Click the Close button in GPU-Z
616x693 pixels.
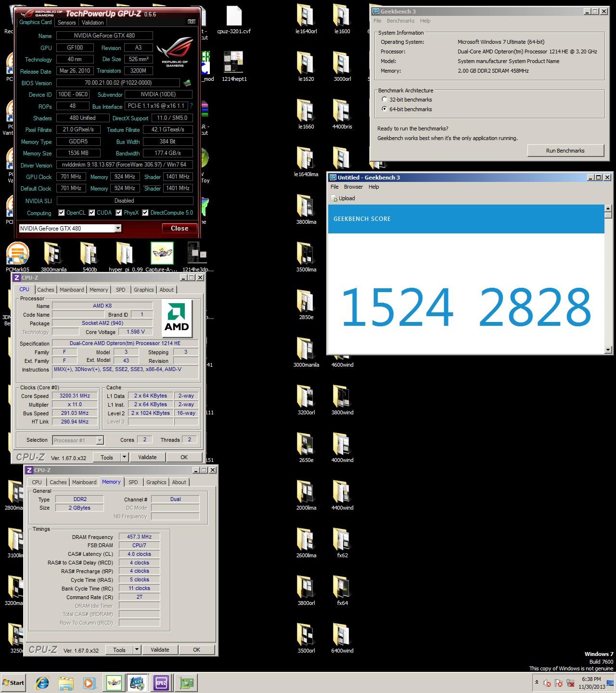[180, 229]
